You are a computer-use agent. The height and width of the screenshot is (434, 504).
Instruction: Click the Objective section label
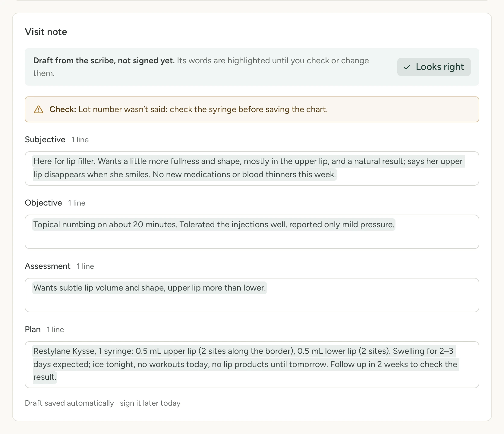pos(43,203)
